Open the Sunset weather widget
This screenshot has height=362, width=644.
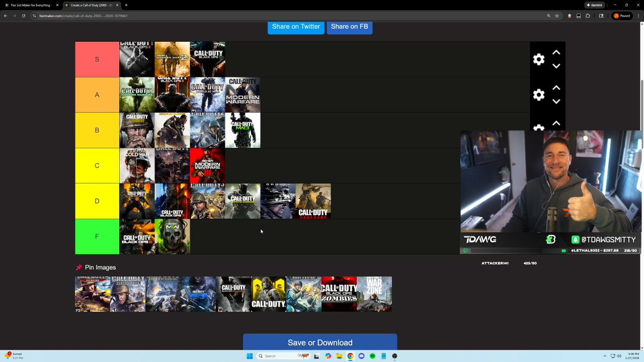click(14, 356)
